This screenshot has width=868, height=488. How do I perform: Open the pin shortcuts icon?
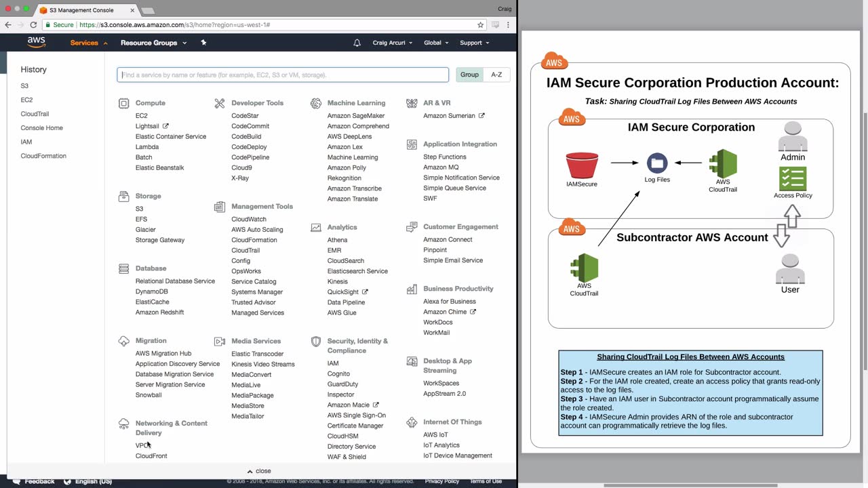click(203, 43)
